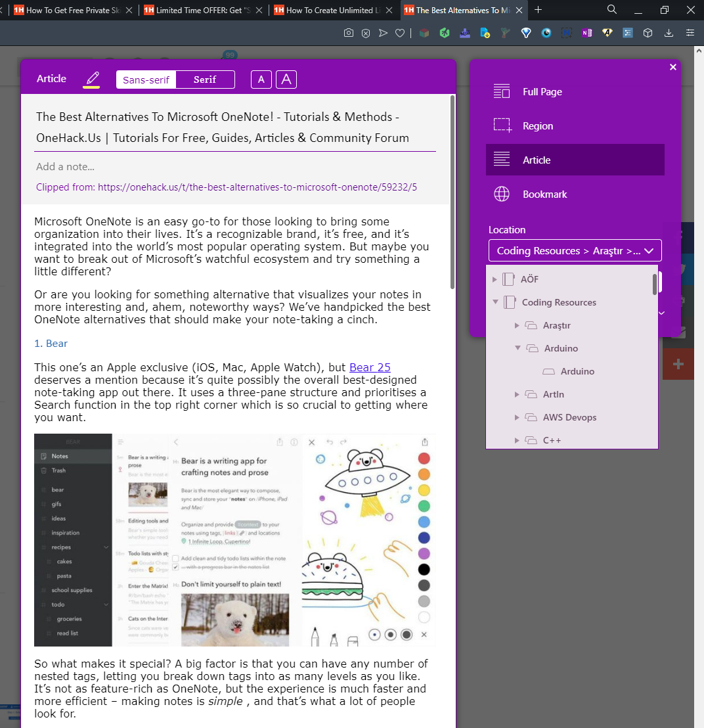Click the browser snapshot camera icon
This screenshot has width=704, height=728.
coord(349,33)
